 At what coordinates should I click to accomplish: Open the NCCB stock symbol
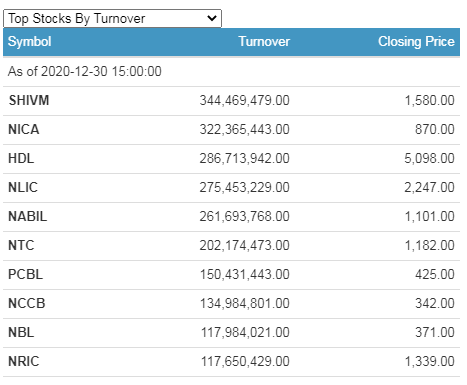click(x=27, y=303)
